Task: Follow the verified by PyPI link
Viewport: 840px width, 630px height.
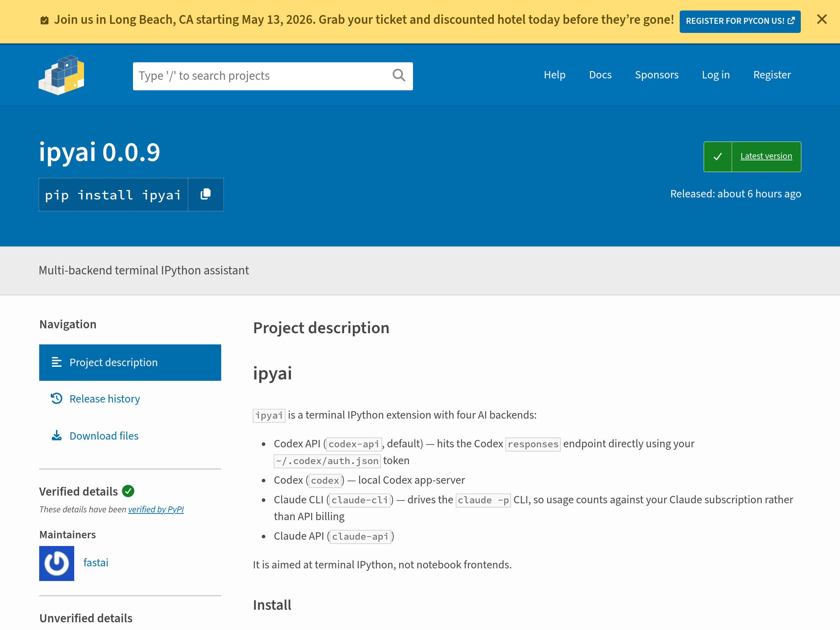Action: pyautogui.click(x=156, y=509)
